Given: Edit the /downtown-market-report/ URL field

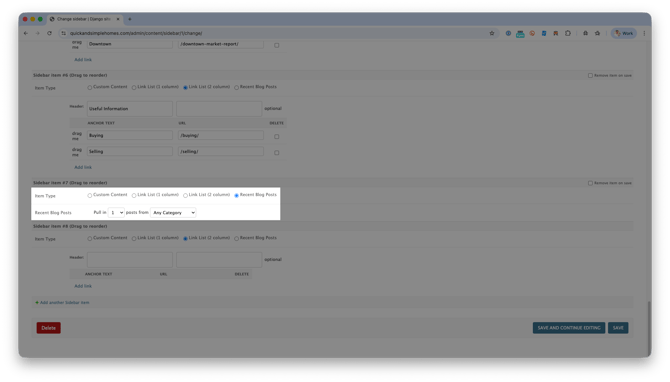Looking at the screenshot, I should pyautogui.click(x=221, y=44).
